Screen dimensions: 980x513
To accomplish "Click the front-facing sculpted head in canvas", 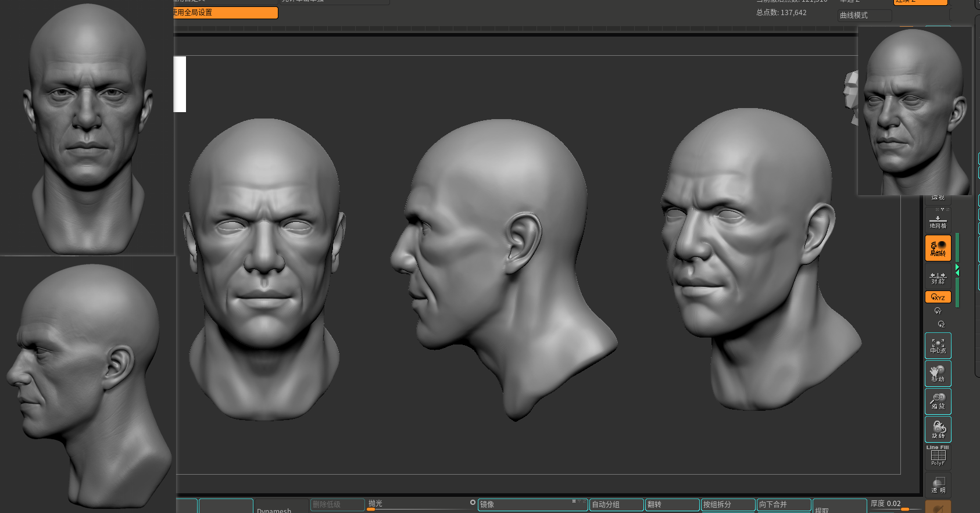I will point(264,268).
